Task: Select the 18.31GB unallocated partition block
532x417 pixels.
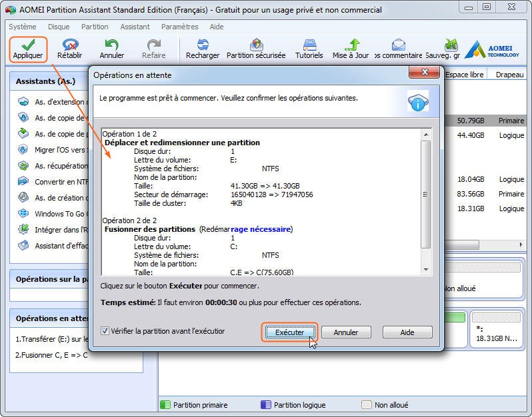Action: pyautogui.click(x=497, y=328)
